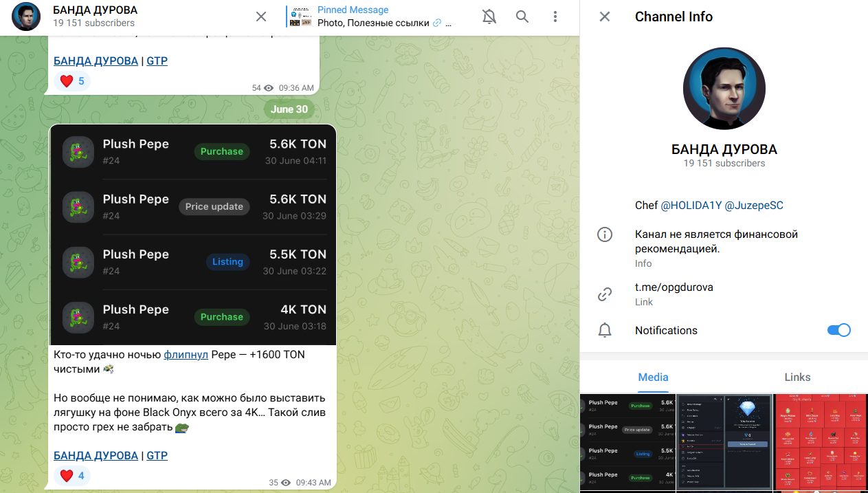Toggle the Notifications switch off
Screen dimensions: 868x493
(839, 331)
